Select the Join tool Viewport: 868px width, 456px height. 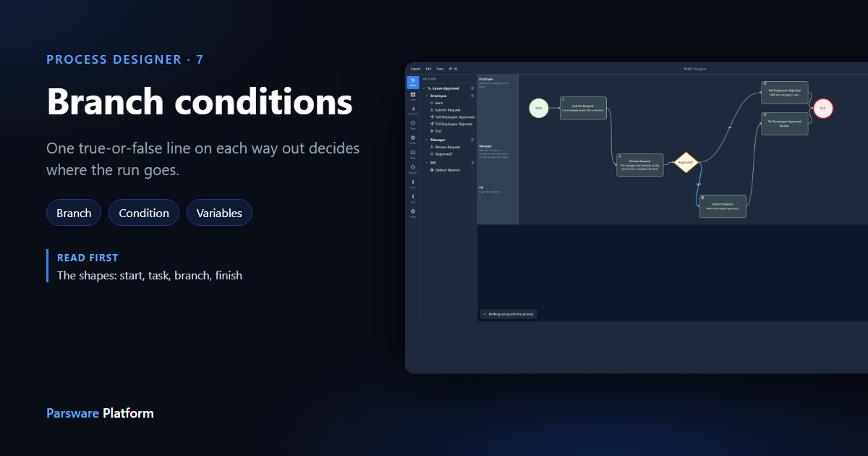412,198
